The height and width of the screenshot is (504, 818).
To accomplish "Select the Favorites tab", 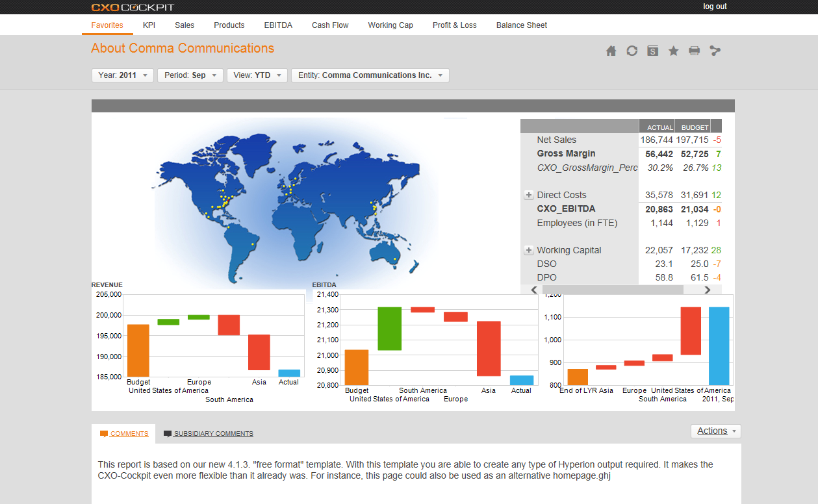I will tap(107, 25).
